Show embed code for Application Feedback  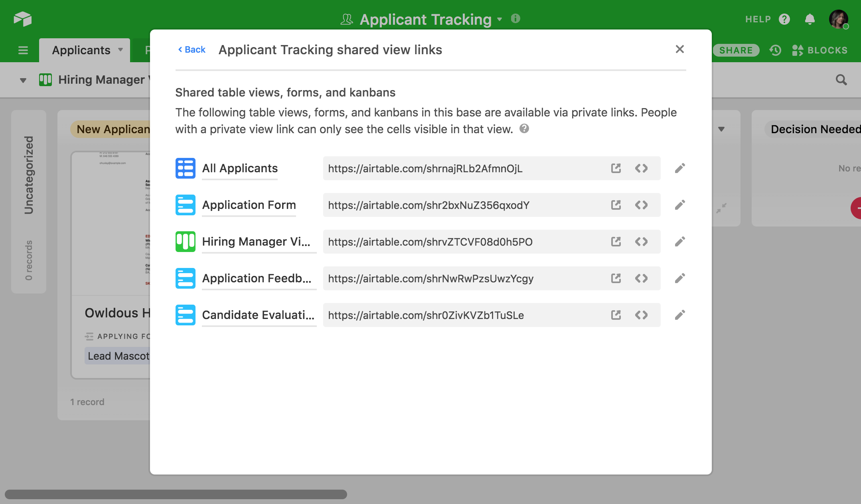[641, 278]
